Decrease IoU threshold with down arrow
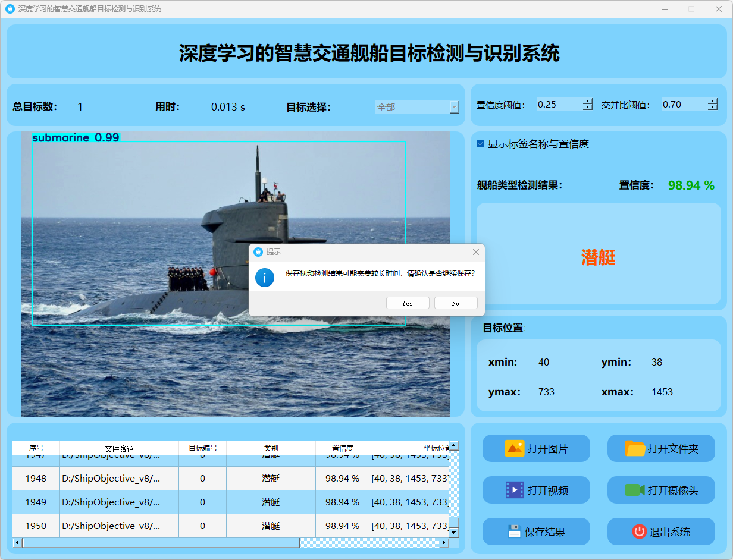 click(713, 108)
